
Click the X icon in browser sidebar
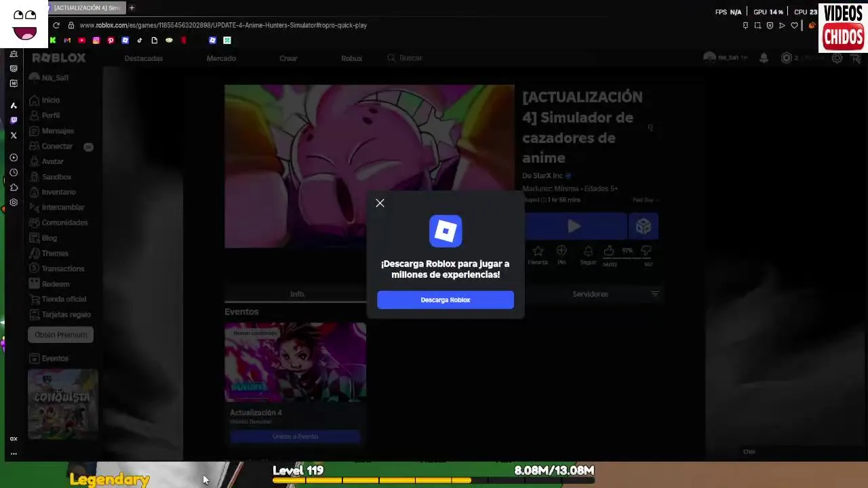14,135
